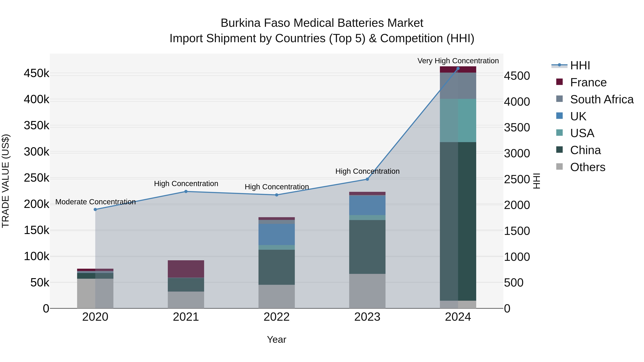
Task: Click the France segment in 2021 bar
Action: point(186,269)
